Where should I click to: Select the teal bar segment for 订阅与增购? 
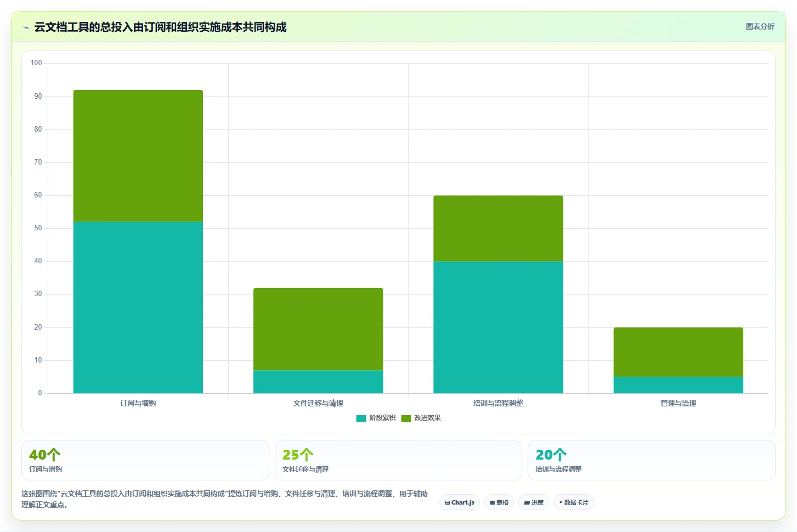tap(138, 307)
